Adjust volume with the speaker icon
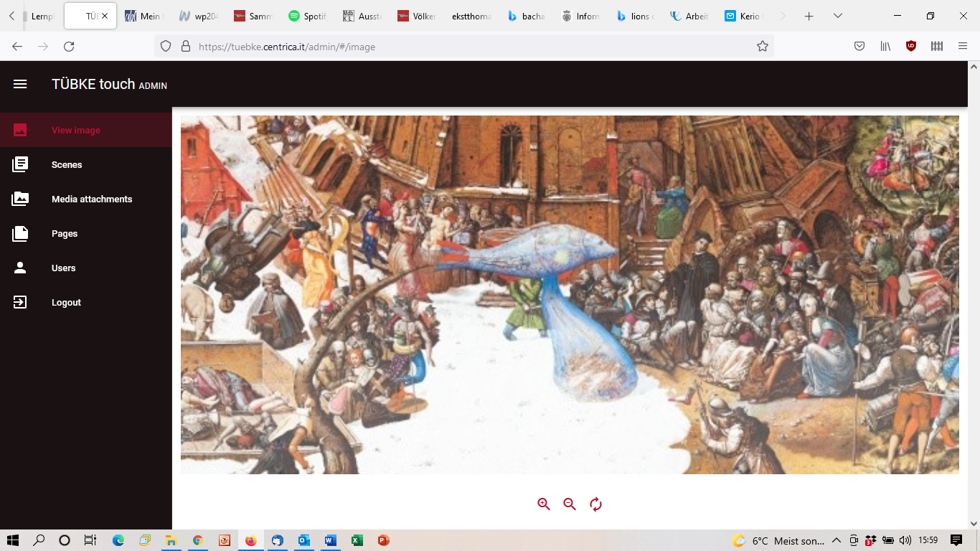This screenshot has height=551, width=980. pyautogui.click(x=905, y=540)
